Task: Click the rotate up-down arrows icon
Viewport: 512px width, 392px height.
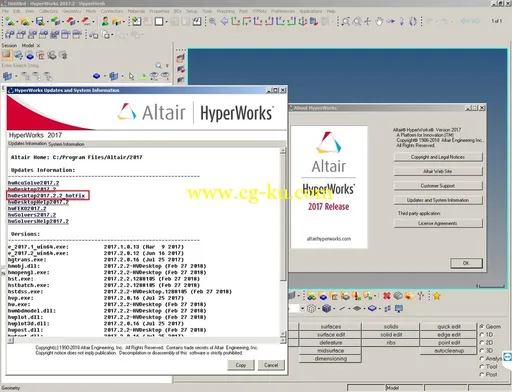Action: 402,22
